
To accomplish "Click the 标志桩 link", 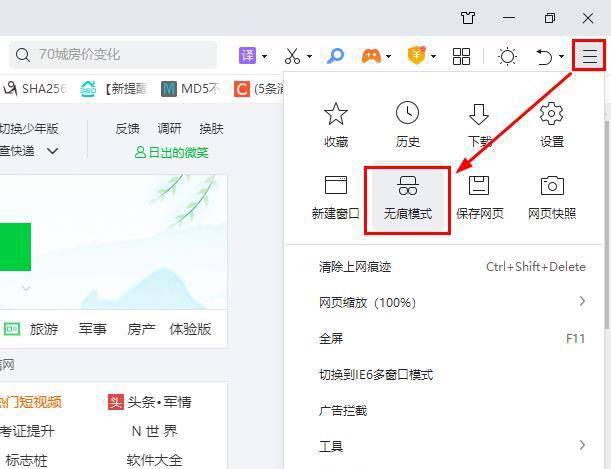I will click(x=26, y=460).
